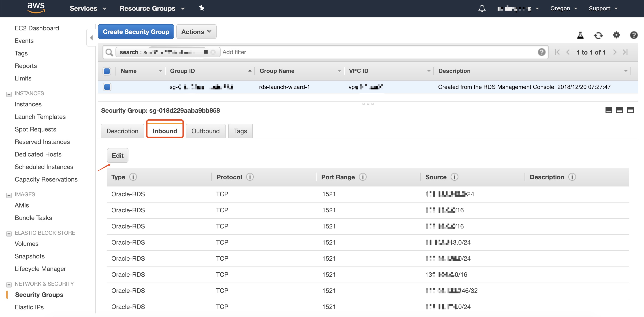Toggle the select-all checkbox in table header
The image size is (644, 317).
tap(107, 71)
